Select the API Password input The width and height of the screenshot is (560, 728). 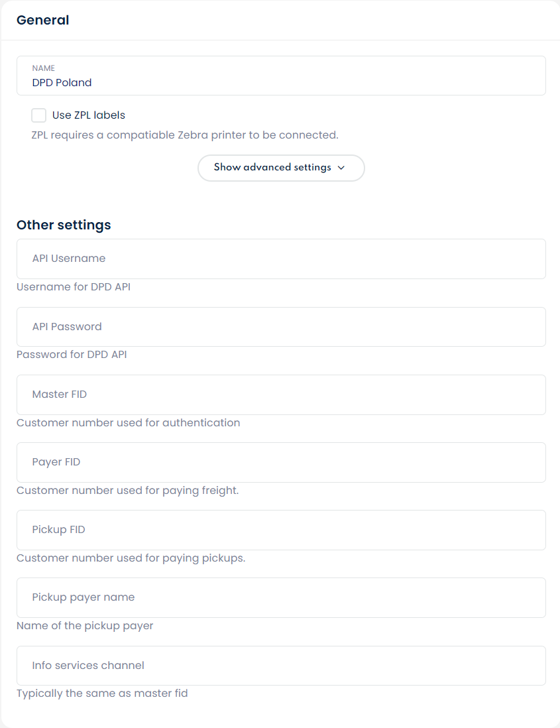point(281,327)
